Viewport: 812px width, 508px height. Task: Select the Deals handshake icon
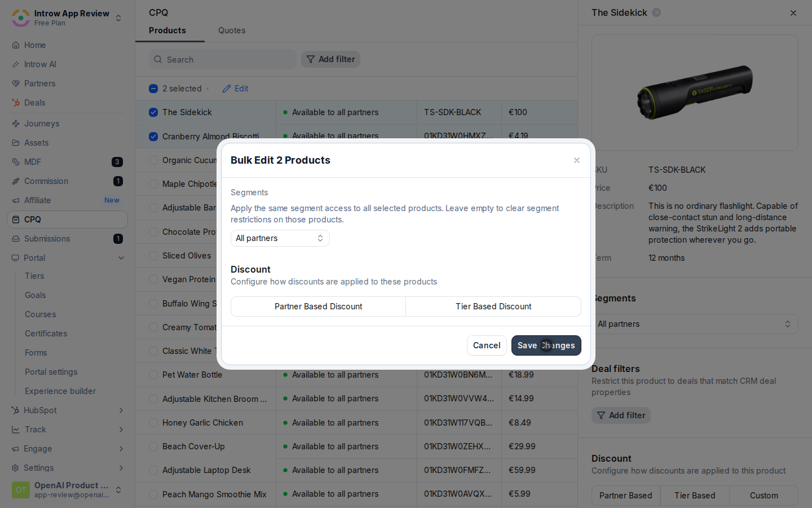coord(16,103)
